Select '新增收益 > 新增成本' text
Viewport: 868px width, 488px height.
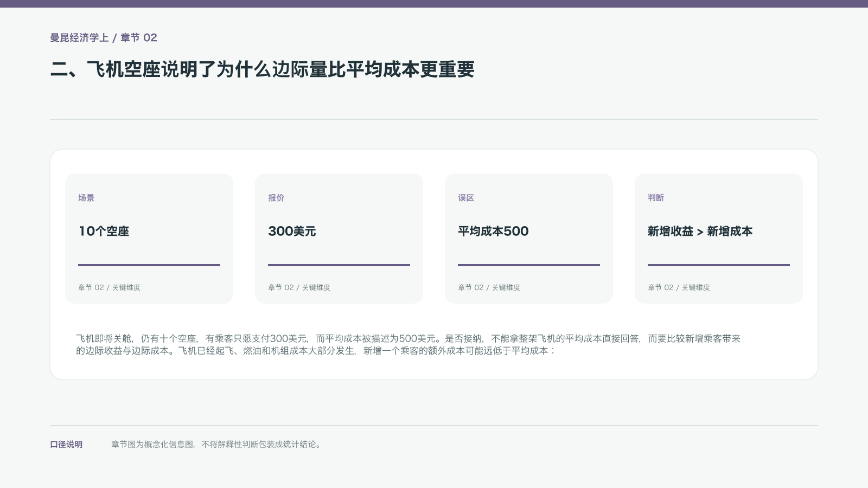click(700, 231)
